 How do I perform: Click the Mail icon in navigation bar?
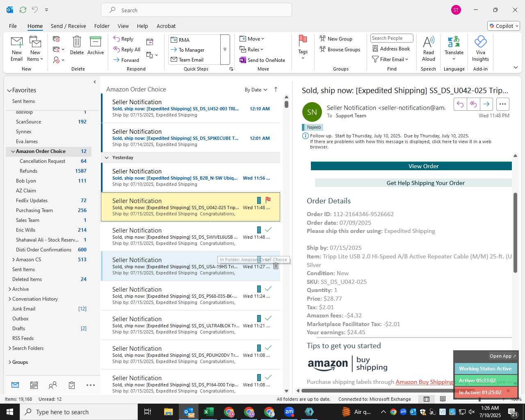[x=15, y=385]
